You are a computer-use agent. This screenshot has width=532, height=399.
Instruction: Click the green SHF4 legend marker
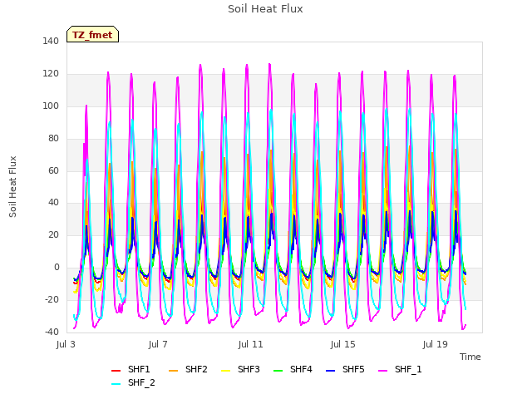point(278,371)
